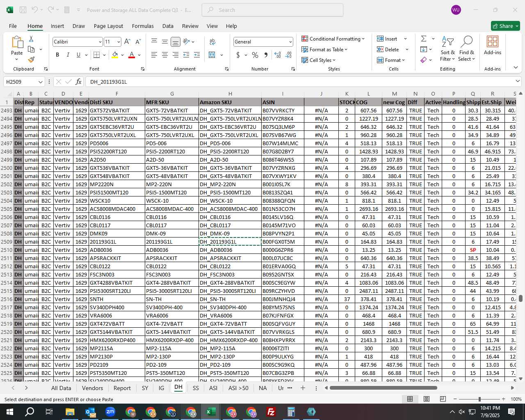Click the vertical scrollbar thumb
This screenshot has height=420, width=525.
[520, 298]
